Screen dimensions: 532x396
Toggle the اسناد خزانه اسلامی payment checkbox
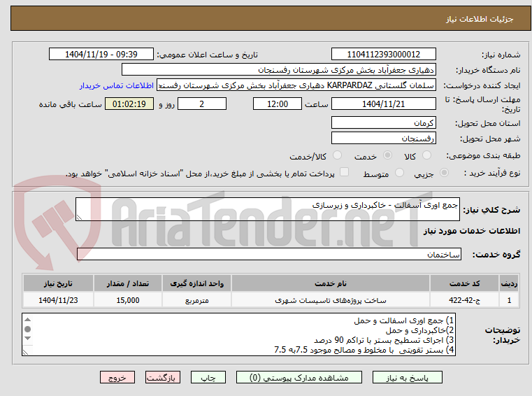(344, 172)
